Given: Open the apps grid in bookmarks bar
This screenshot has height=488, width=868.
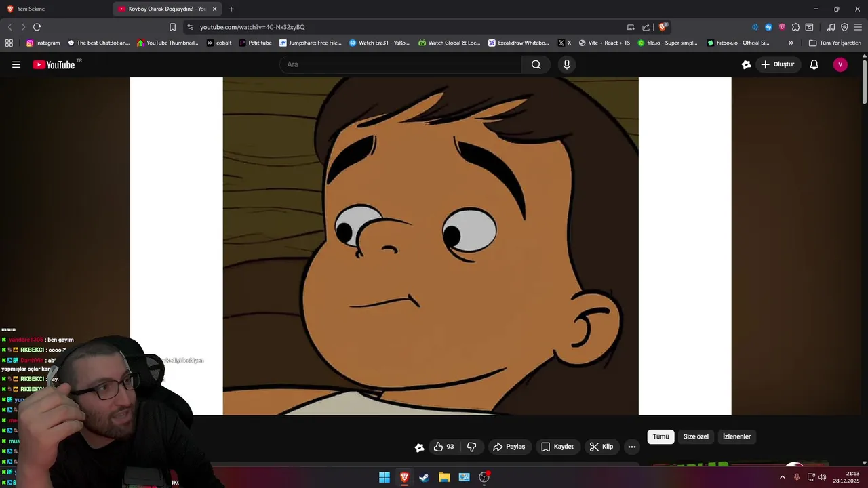Looking at the screenshot, I should [9, 43].
